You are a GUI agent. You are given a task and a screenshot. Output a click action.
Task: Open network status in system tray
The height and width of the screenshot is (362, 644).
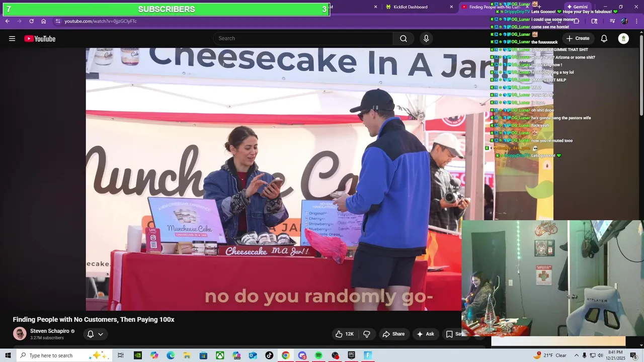(592, 355)
